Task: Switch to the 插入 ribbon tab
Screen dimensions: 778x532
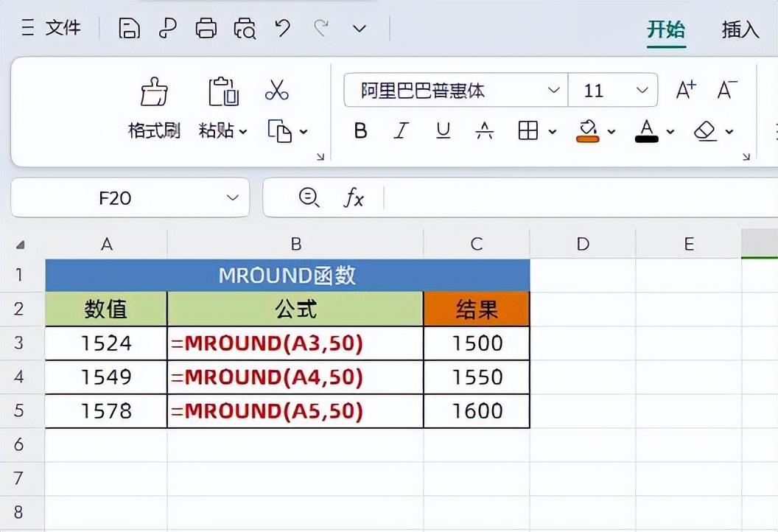Action: pos(740,29)
